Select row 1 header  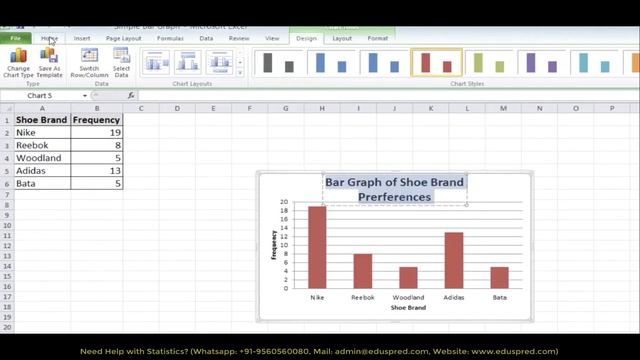click(x=7, y=120)
